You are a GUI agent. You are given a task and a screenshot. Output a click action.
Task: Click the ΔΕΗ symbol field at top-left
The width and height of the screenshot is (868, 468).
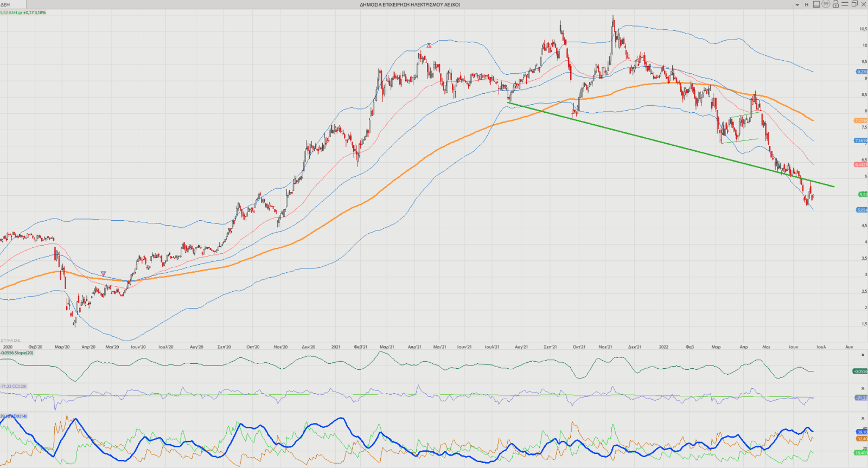tap(14, 4)
